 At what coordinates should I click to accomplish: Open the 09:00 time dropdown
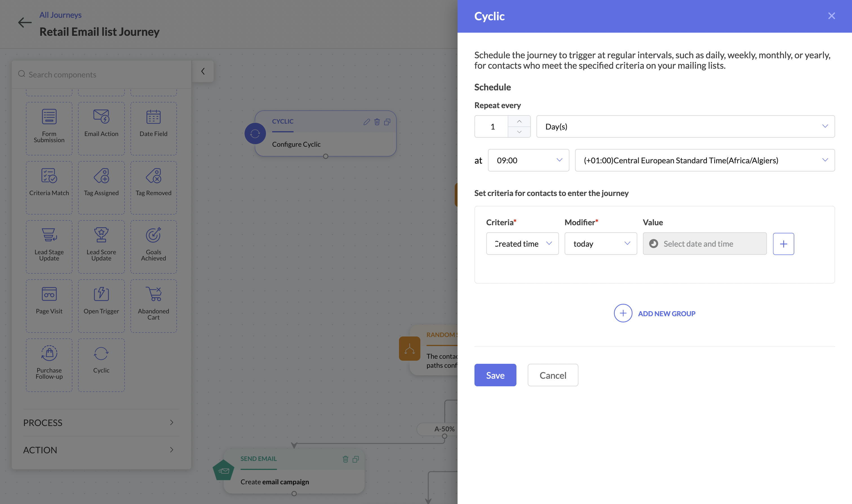point(528,160)
